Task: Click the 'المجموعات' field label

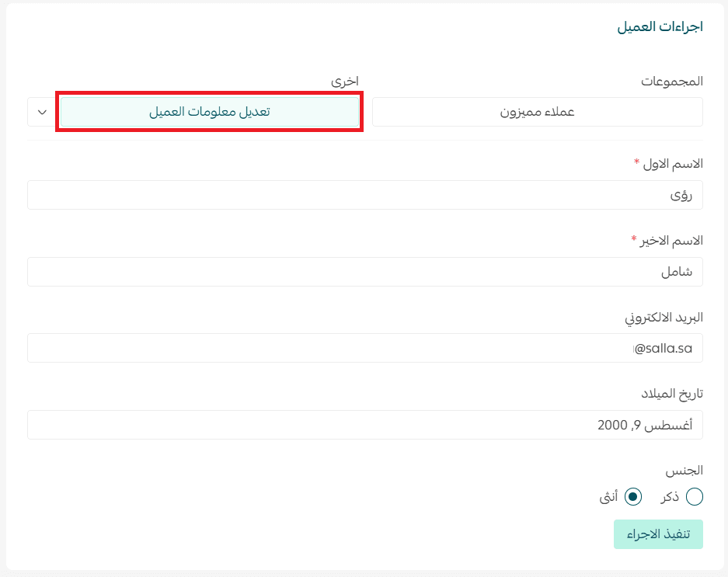Action: 671,81
